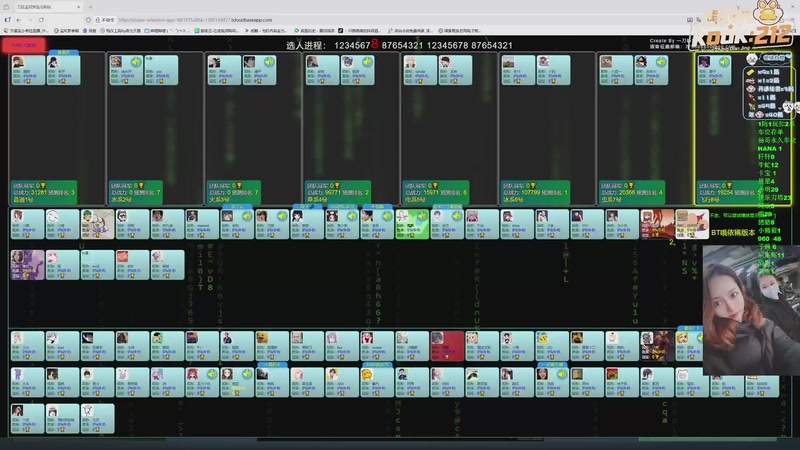
Task: Click 总战力 107799 in the 冰系6号 panel
Action: pos(521,193)
